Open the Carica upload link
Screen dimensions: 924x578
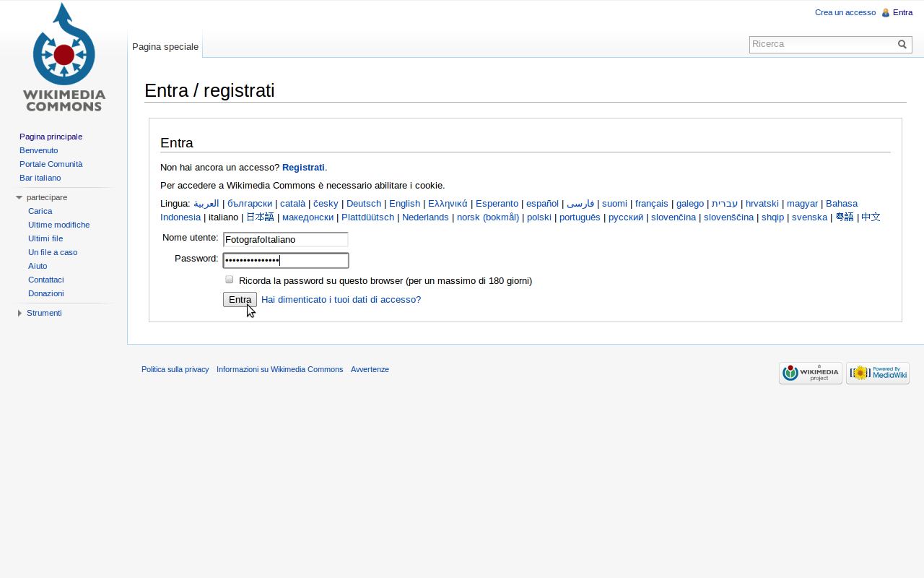point(40,211)
